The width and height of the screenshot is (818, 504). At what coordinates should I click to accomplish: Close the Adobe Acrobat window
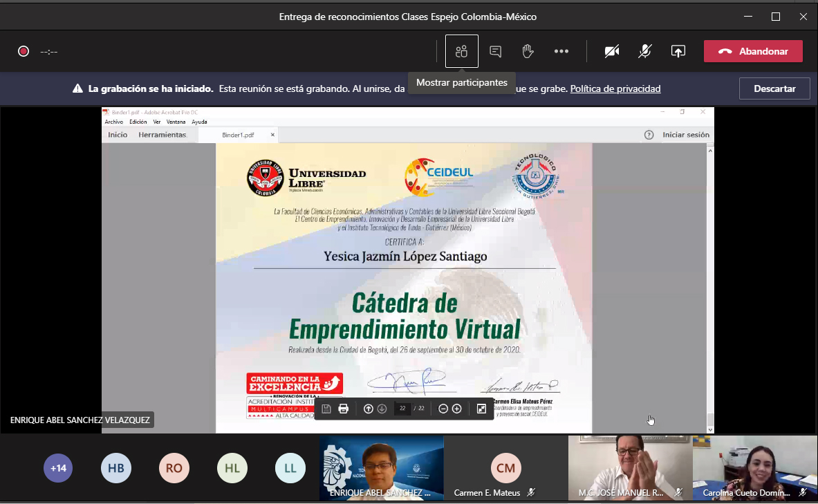703,112
